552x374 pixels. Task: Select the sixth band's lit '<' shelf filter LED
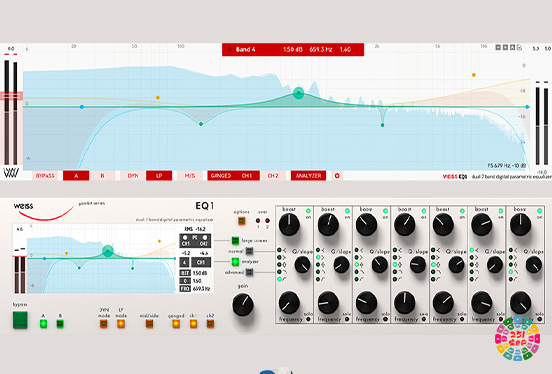[x=472, y=250]
